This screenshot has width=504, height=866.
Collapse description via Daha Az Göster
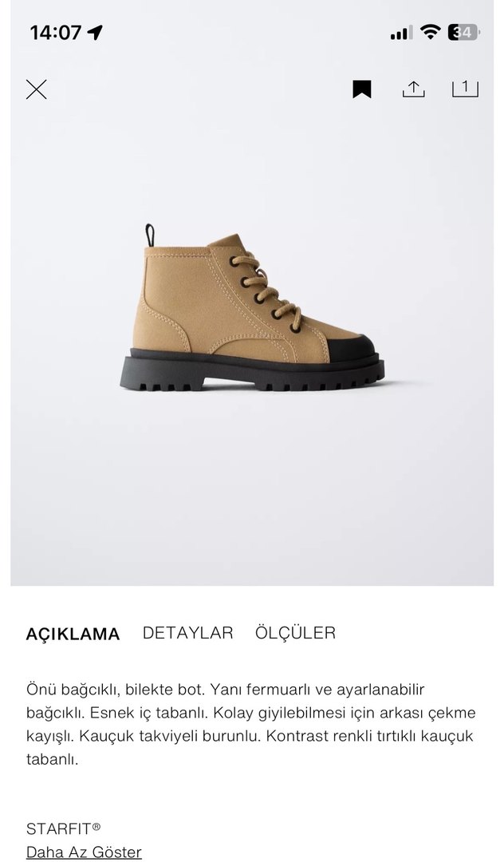[x=84, y=852]
